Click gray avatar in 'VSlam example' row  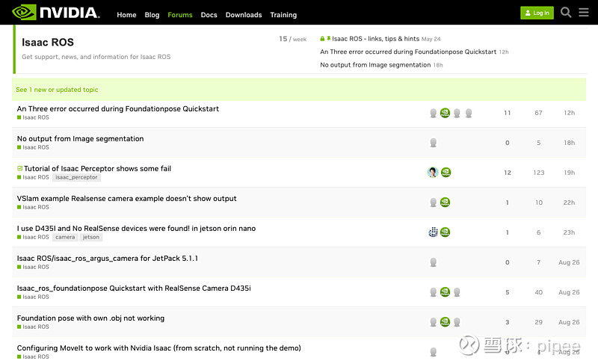coord(434,203)
